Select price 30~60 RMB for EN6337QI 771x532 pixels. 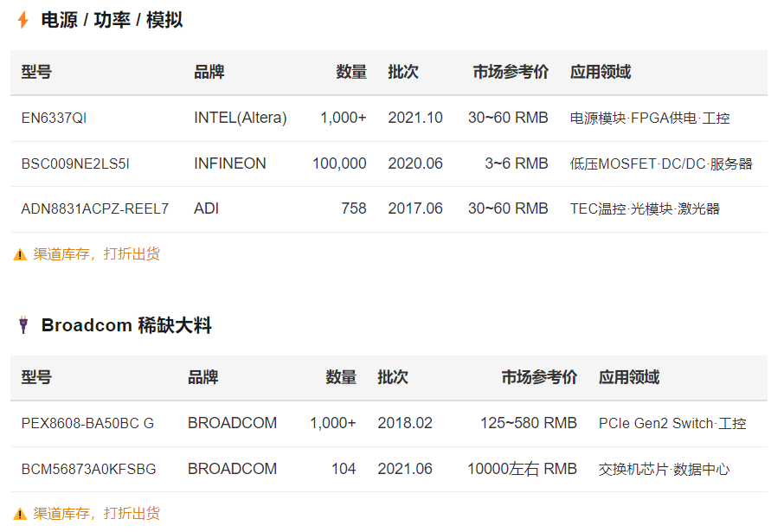[x=508, y=118]
